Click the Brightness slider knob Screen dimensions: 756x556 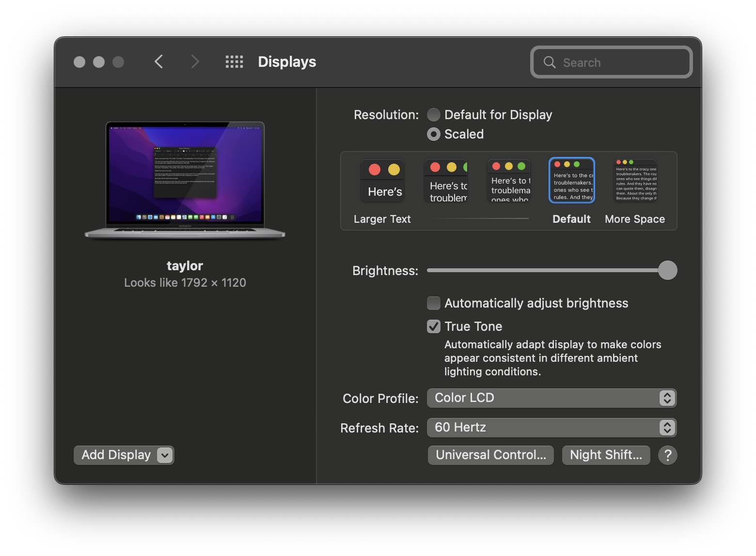[667, 270]
